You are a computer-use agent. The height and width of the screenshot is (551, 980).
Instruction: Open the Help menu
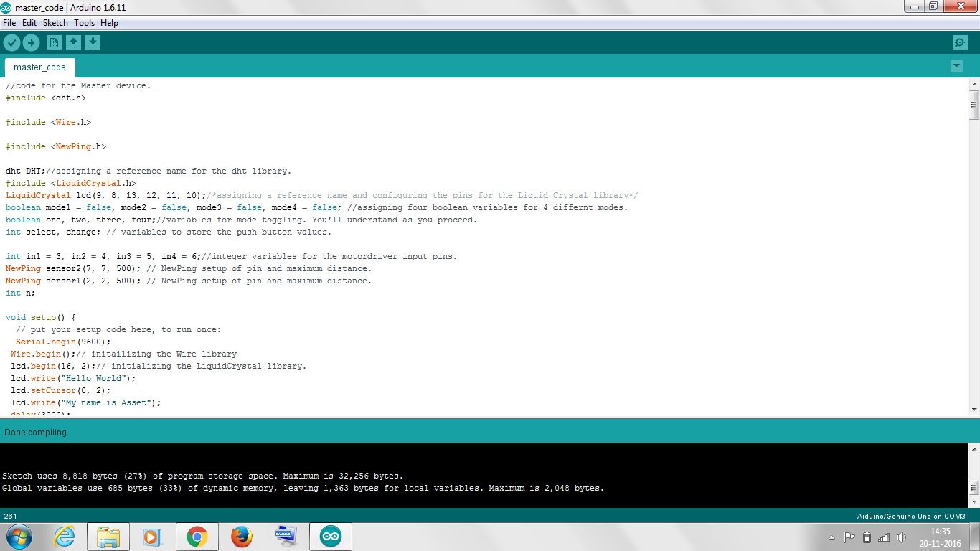[x=109, y=23]
